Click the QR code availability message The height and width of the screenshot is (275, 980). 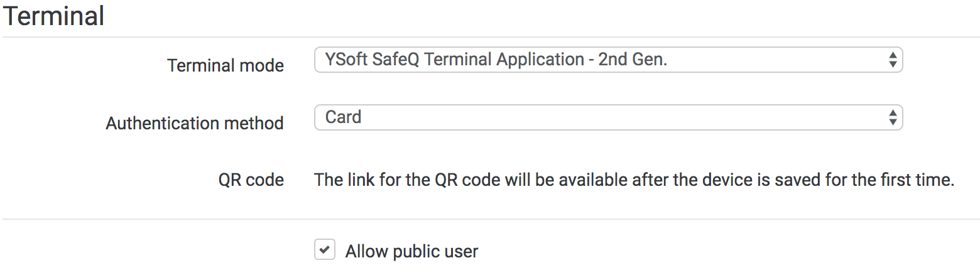[634, 180]
